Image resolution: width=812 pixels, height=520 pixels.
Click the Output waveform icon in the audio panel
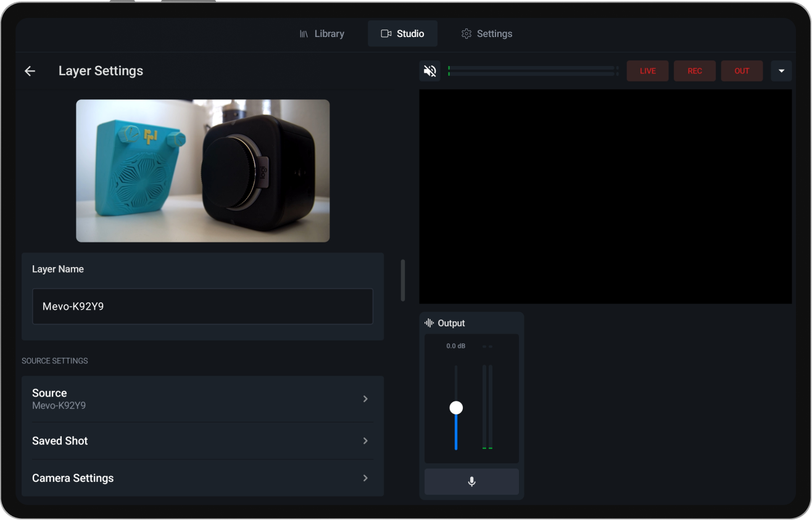point(429,323)
